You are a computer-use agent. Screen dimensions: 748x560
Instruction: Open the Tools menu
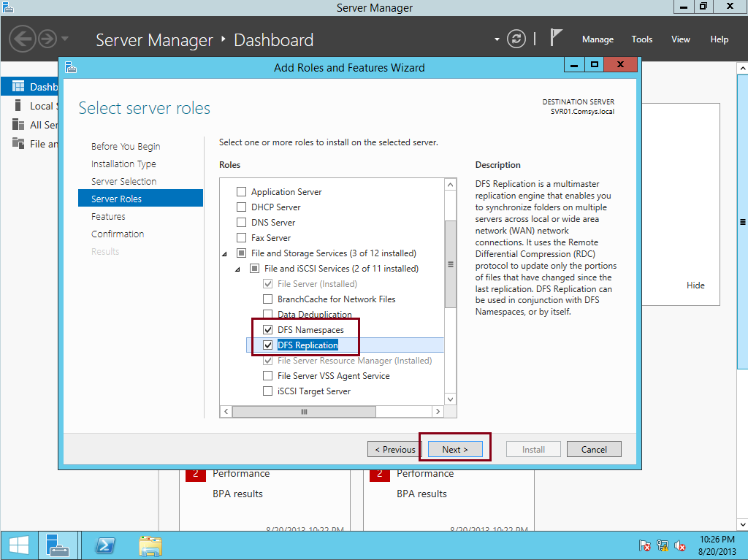(641, 39)
